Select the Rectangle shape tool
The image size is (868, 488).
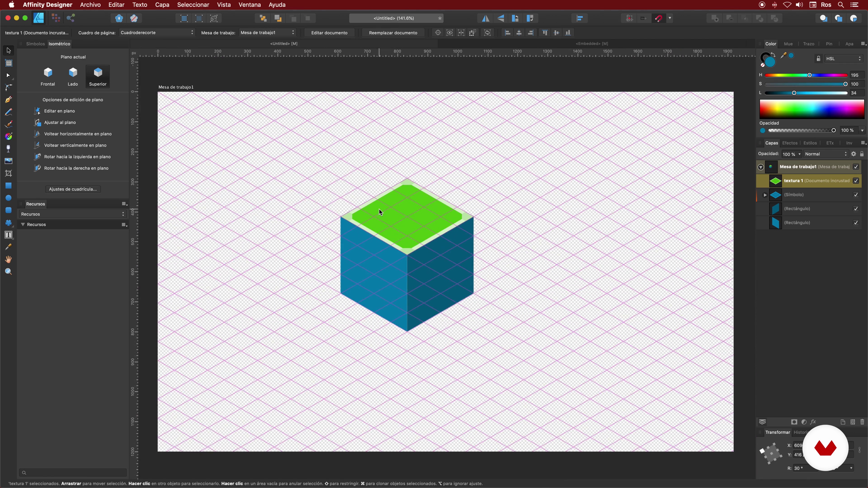8,185
